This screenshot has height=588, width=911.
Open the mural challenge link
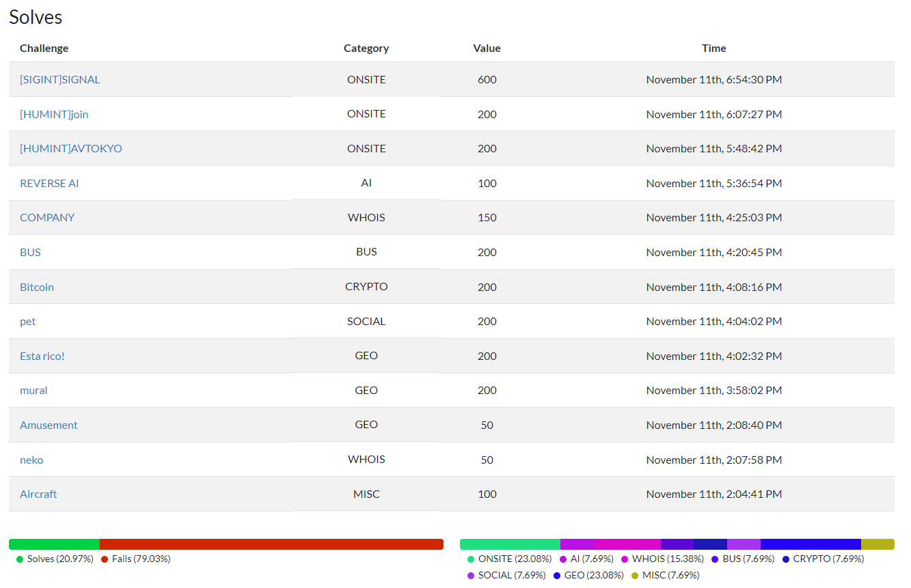33,390
